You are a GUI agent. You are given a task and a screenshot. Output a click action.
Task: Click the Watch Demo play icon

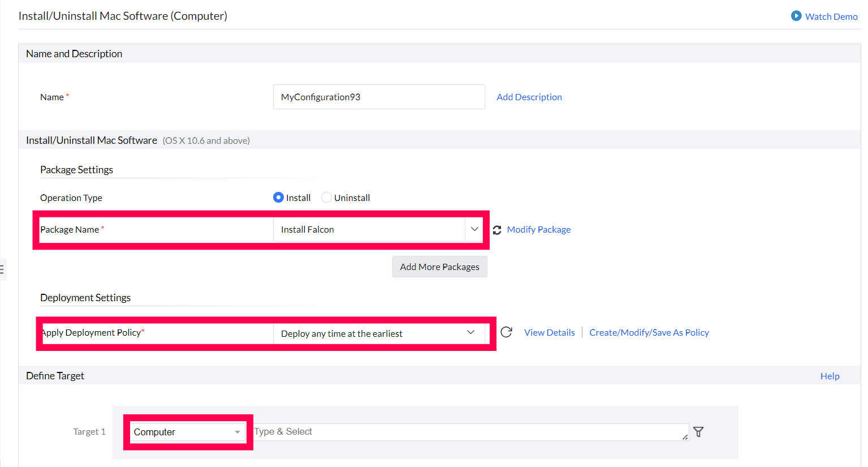pyautogui.click(x=796, y=16)
